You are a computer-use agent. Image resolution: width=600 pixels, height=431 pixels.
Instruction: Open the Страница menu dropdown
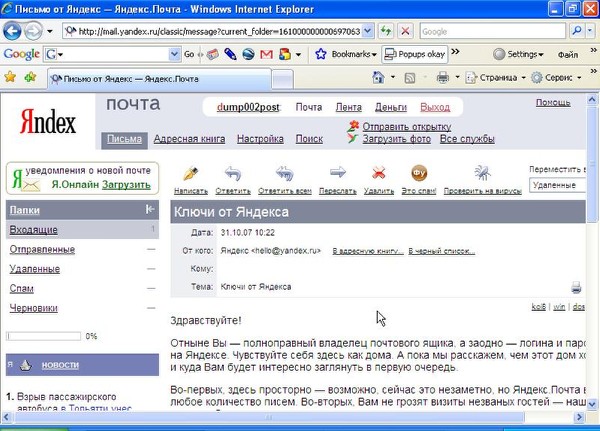click(x=523, y=78)
